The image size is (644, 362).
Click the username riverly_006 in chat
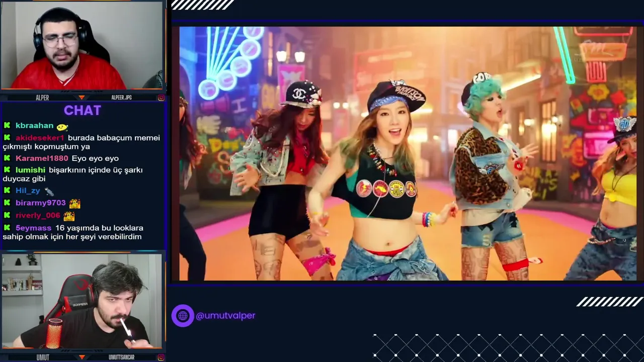pyautogui.click(x=38, y=216)
